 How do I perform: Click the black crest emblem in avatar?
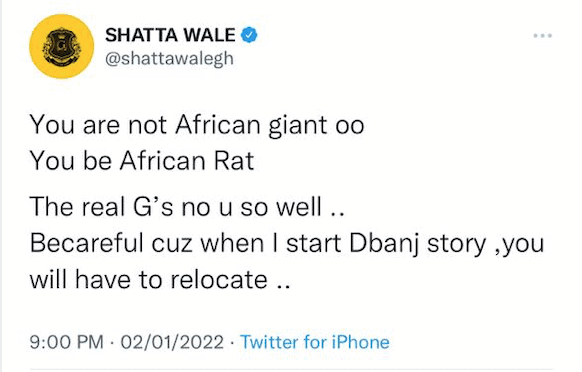tap(61, 46)
